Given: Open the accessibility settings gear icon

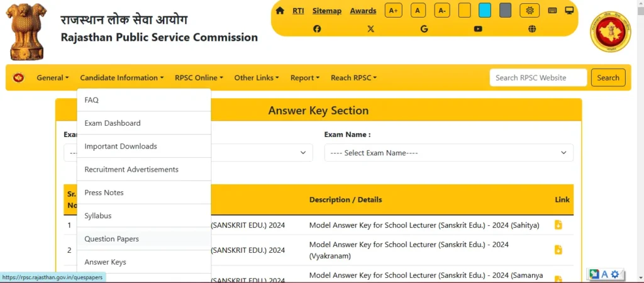Looking at the screenshot, I should [x=530, y=11].
